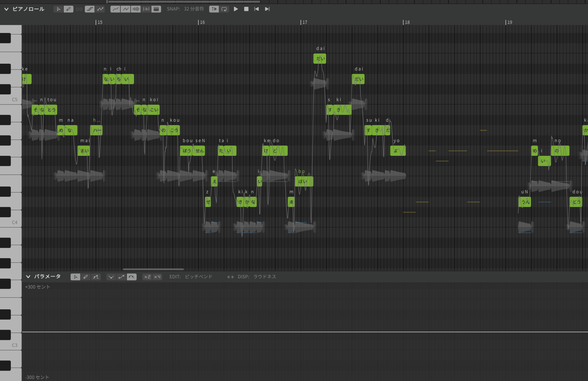This screenshot has height=381, width=588.
Task: Click the link notes icon
Action: click(x=79, y=9)
